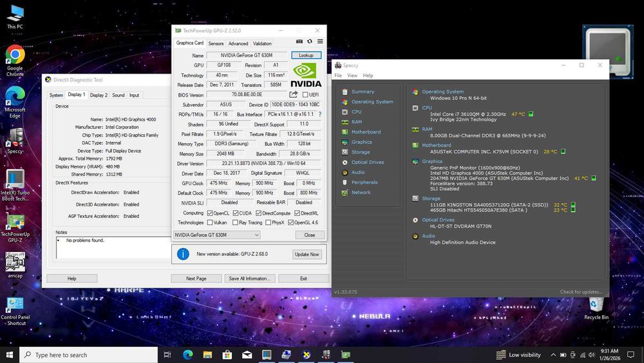Screen dimensions: 644x363
Task: Open the Recycle Bin desktop icon
Action: coord(596,308)
